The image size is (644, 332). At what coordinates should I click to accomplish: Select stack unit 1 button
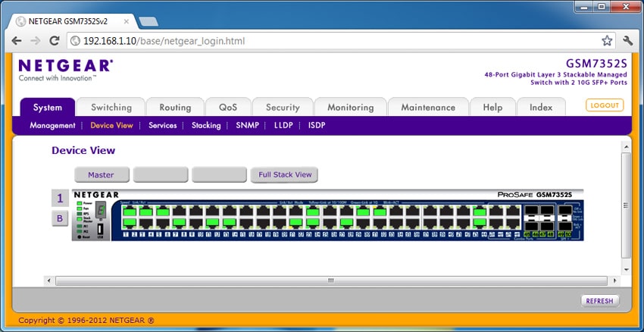point(60,199)
